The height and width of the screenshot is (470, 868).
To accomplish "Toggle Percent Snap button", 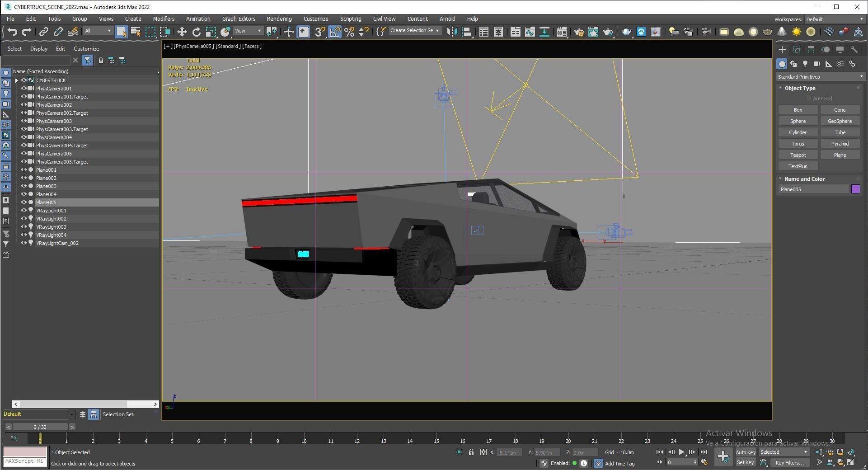I will (349, 32).
